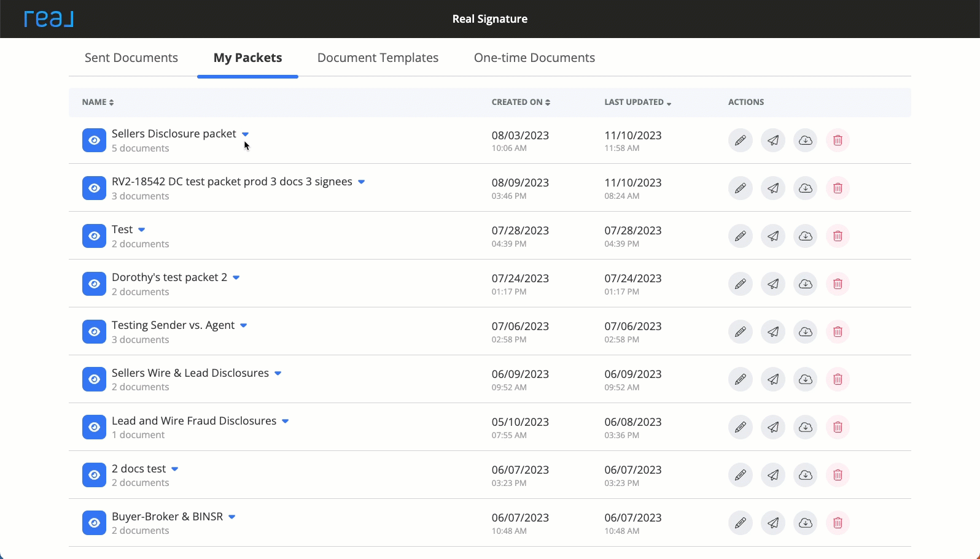The height and width of the screenshot is (559, 980).
Task: Send the Test packet via paper plane icon
Action: click(773, 236)
